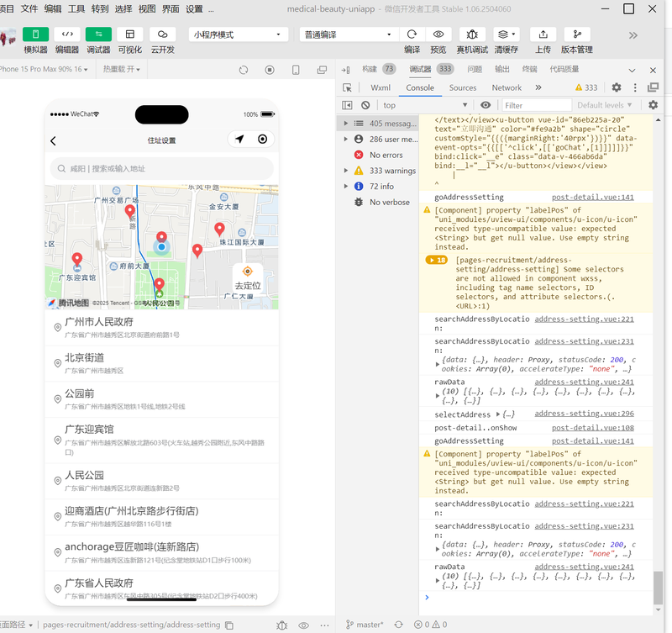Open the 普通编译 compile mode dropdown
The width and height of the screenshot is (672, 633).
click(x=349, y=34)
